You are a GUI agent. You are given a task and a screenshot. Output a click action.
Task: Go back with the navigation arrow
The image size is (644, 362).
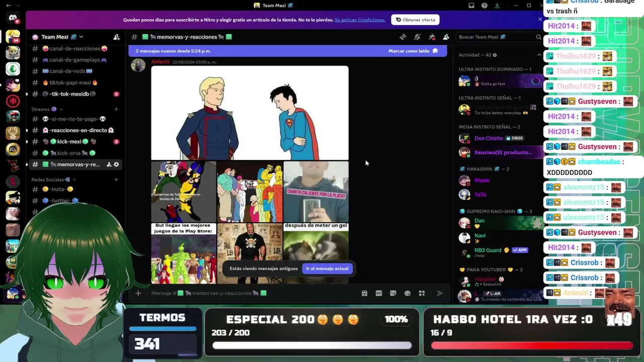[x=9, y=6]
